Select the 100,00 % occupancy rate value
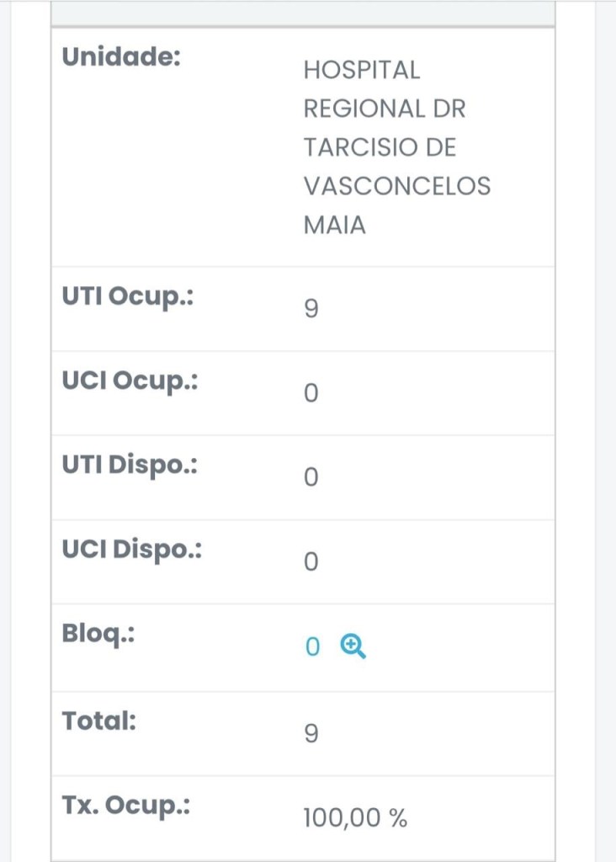Screen dimensions: 616x862 pos(355,818)
